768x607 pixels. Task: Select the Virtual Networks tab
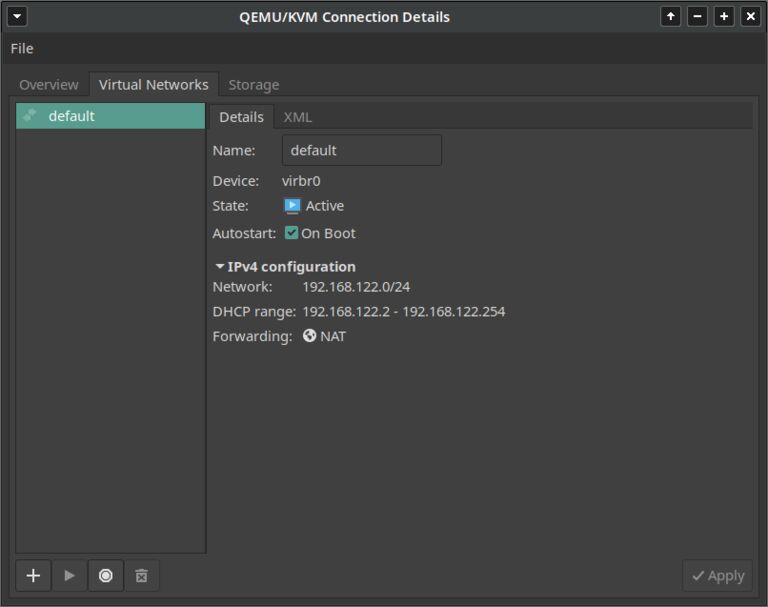(x=153, y=85)
